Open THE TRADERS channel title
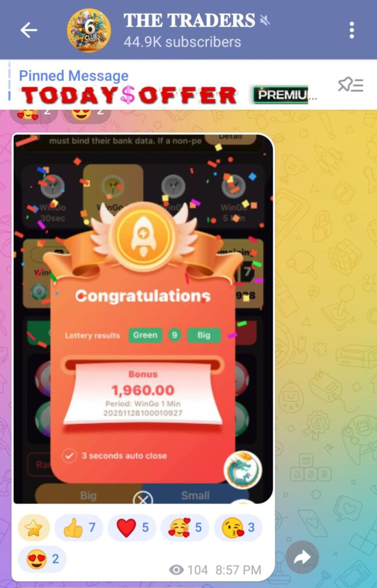This screenshot has width=377, height=588. pyautogui.click(x=189, y=21)
